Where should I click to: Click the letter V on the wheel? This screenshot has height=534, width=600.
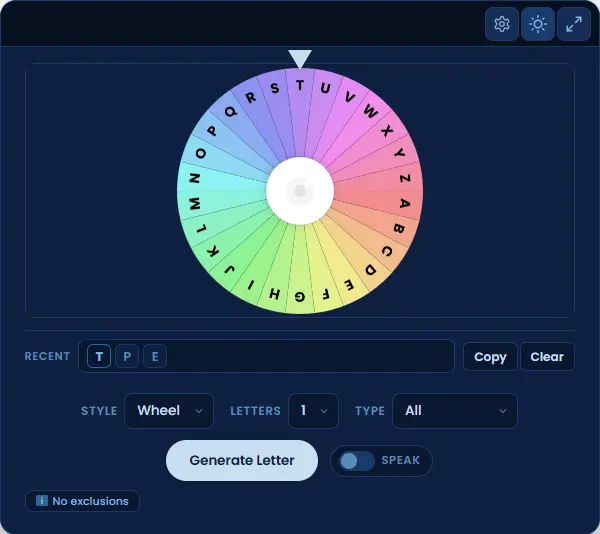[349, 97]
